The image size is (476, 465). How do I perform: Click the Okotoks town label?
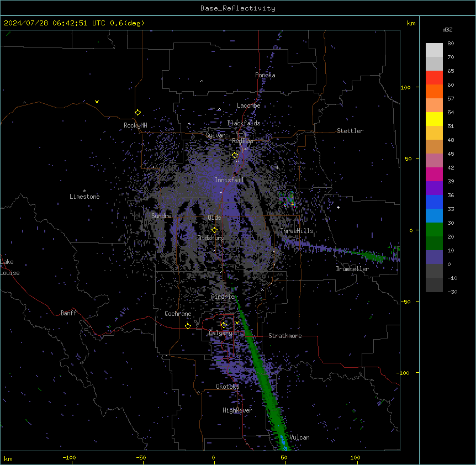coord(228,387)
